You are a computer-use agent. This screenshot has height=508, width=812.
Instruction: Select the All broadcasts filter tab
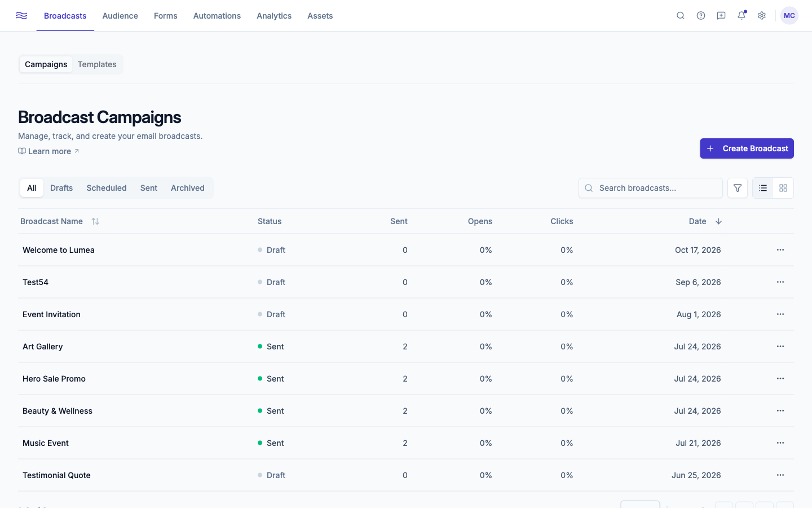point(32,188)
